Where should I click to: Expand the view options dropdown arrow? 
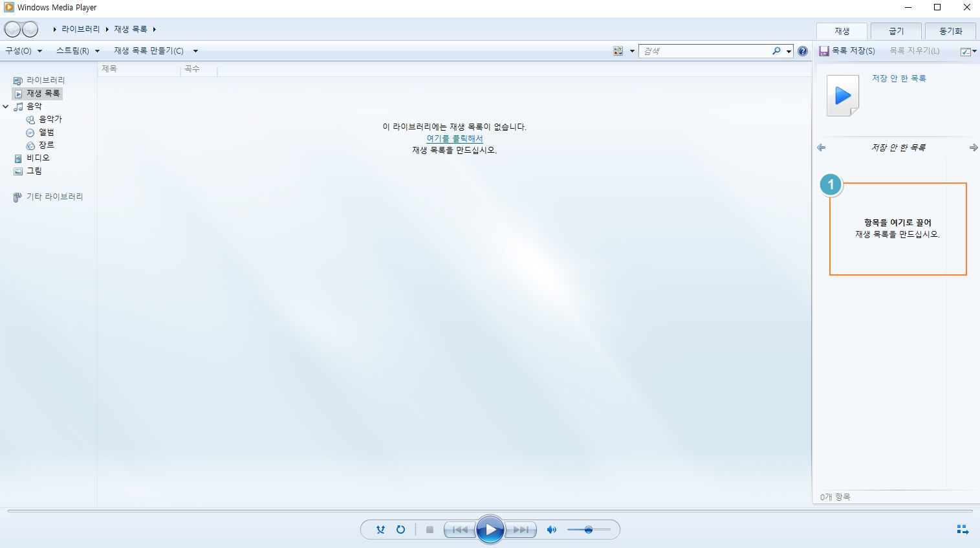[x=632, y=51]
